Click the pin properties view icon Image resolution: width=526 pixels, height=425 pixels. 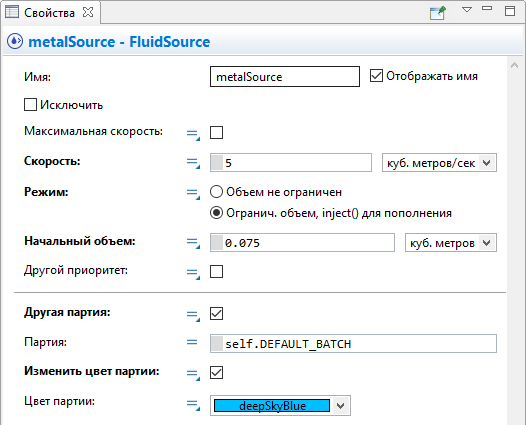(x=438, y=13)
